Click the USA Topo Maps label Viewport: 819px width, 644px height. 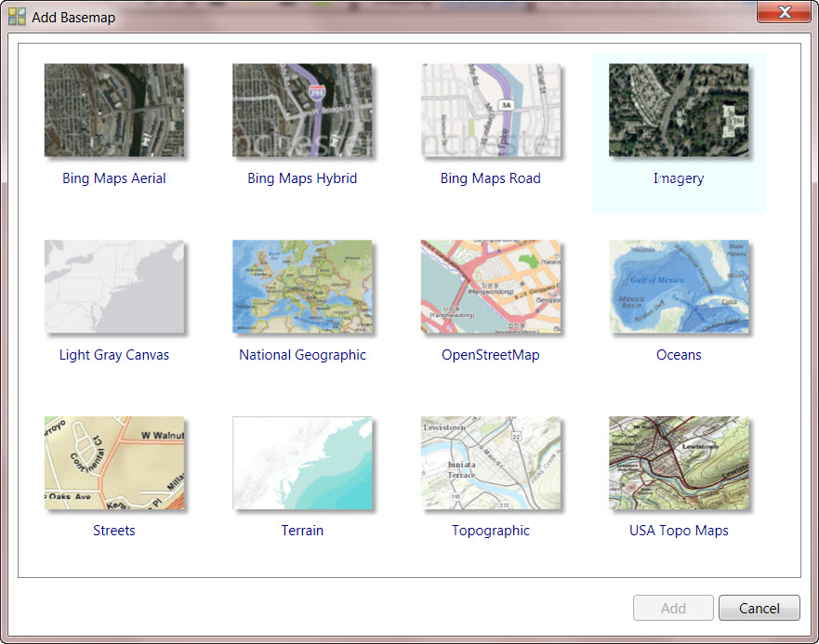coord(679,531)
